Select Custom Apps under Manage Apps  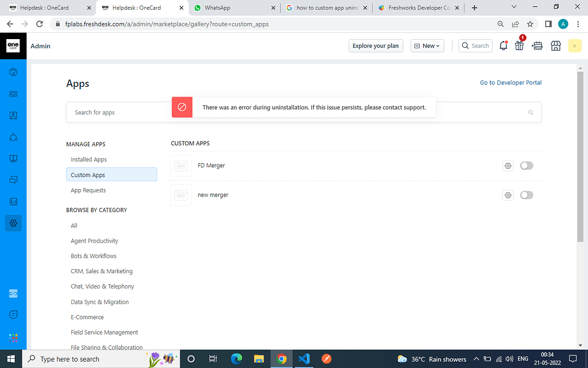click(87, 174)
